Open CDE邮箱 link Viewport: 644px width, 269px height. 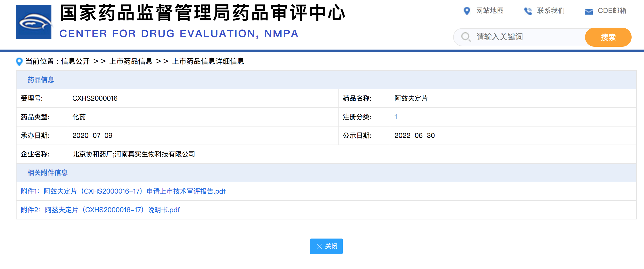[612, 11]
